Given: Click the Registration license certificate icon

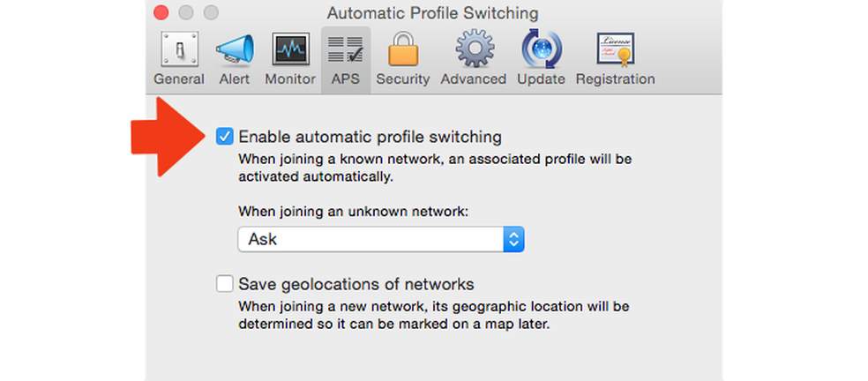Looking at the screenshot, I should click(615, 49).
